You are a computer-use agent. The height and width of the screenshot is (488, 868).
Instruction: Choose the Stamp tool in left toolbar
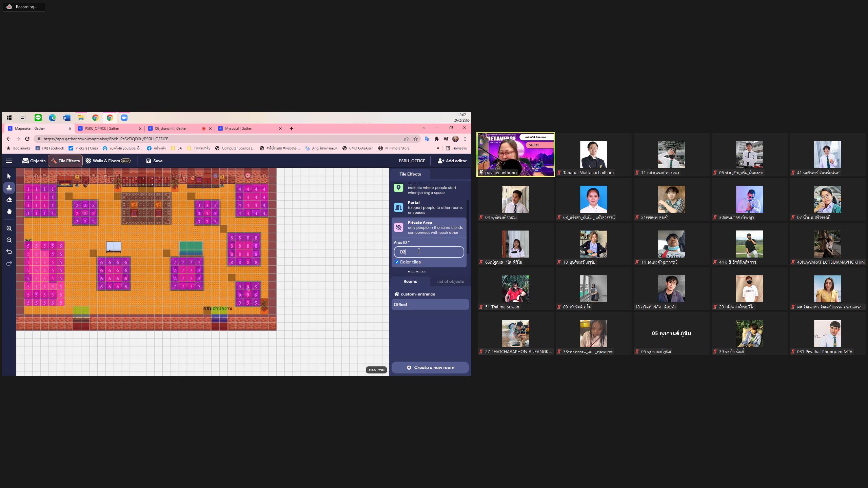pos(9,188)
